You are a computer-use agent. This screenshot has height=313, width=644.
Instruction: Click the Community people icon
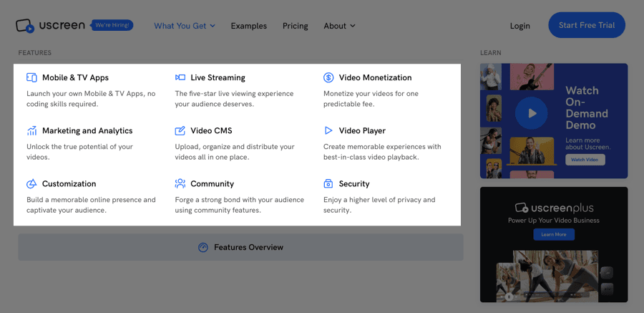[180, 184]
